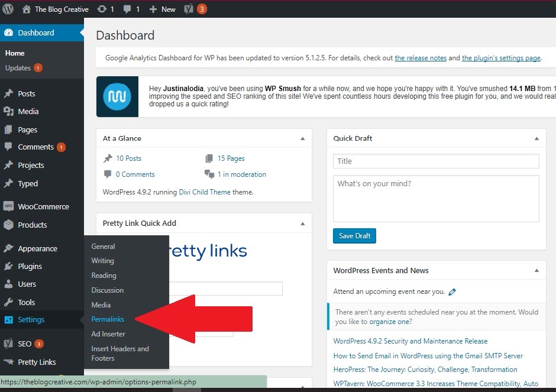Image resolution: width=556 pixels, height=392 pixels.
Task: Collapse the Quick Draft panel
Action: (536, 138)
